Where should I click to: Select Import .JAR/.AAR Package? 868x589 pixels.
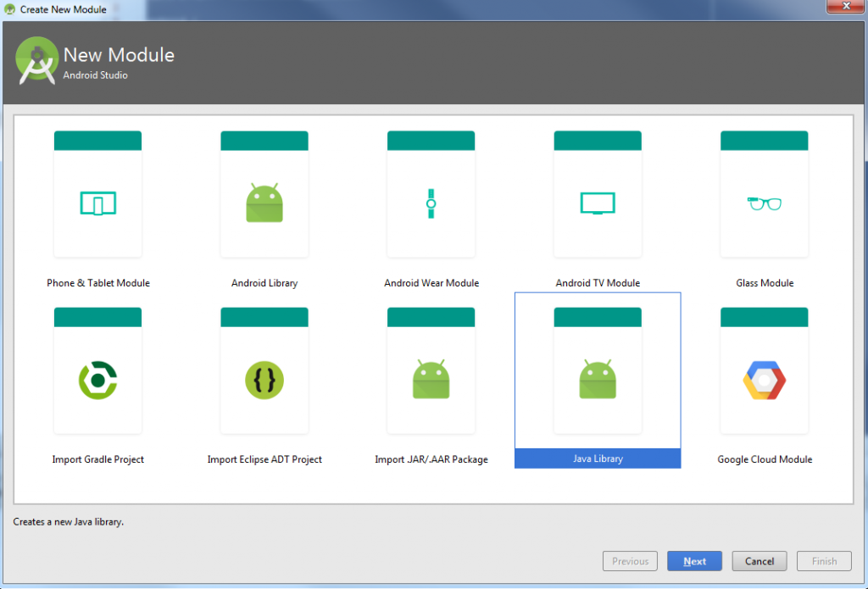point(431,370)
